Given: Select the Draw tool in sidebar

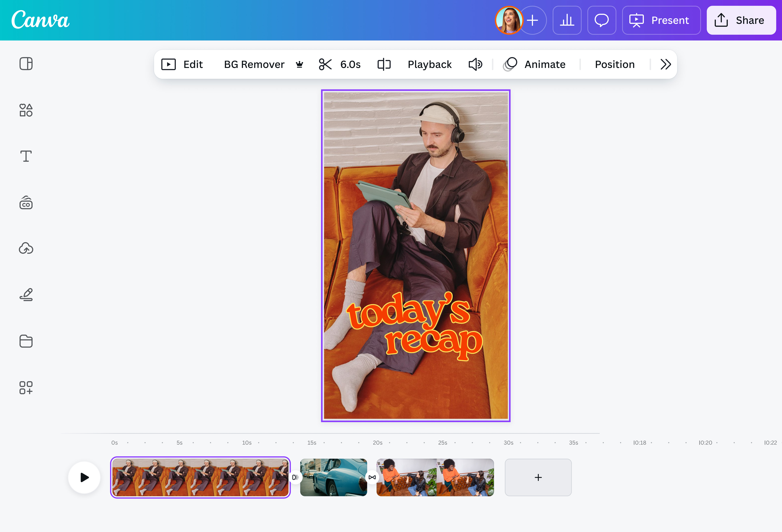Looking at the screenshot, I should (x=26, y=295).
